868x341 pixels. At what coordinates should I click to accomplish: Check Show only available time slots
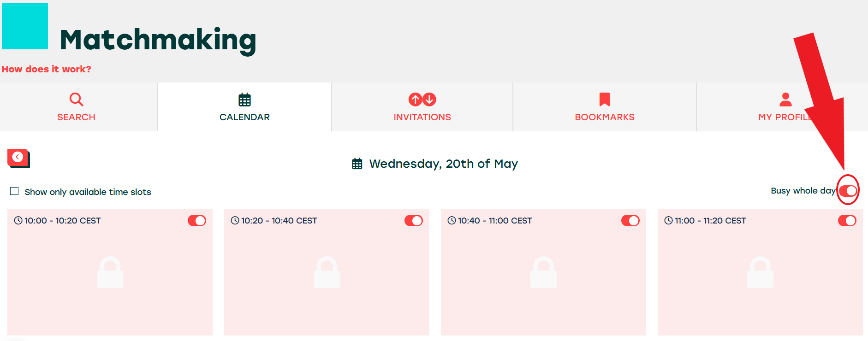point(15,191)
